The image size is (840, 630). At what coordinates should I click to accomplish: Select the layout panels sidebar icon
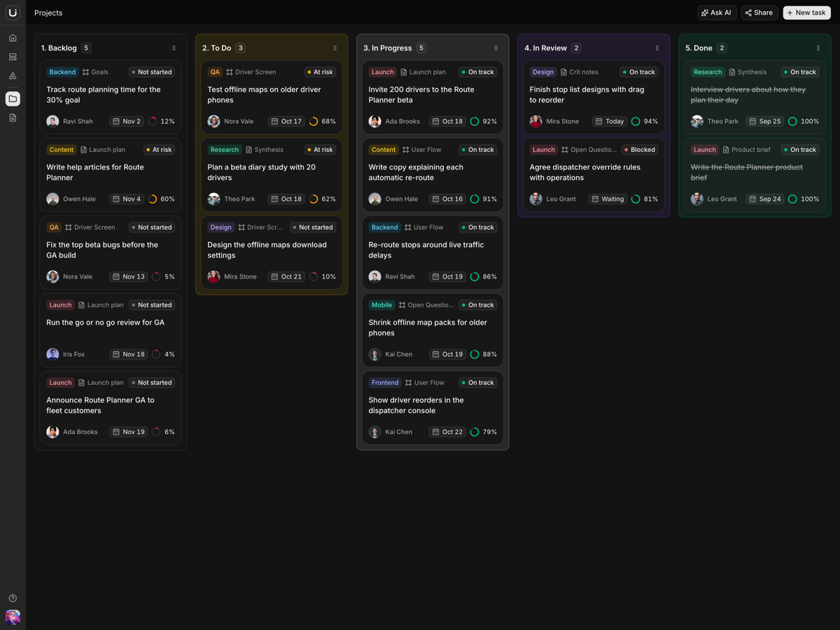click(x=13, y=57)
